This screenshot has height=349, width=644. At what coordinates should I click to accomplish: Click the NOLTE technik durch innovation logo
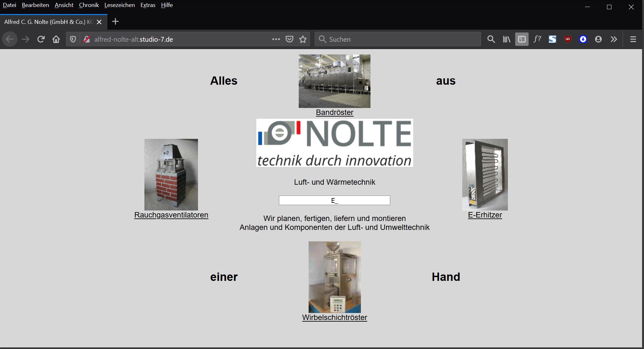coord(334,143)
